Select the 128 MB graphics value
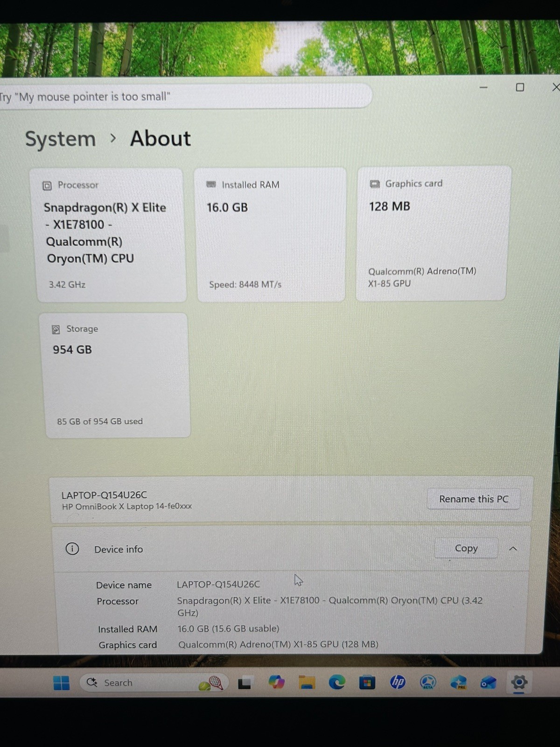The image size is (560, 747). [x=390, y=206]
